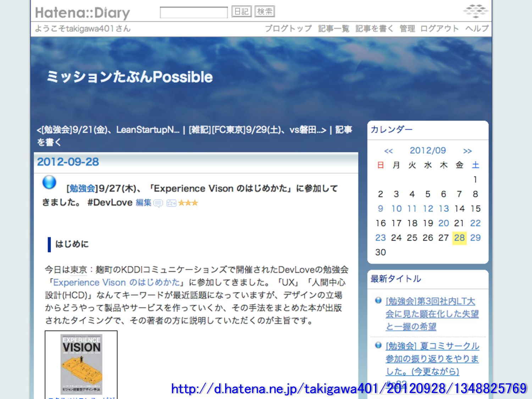This screenshot has width=532, height=399.
Task: Click the 東京 keyword link in the text
Action: (79, 270)
